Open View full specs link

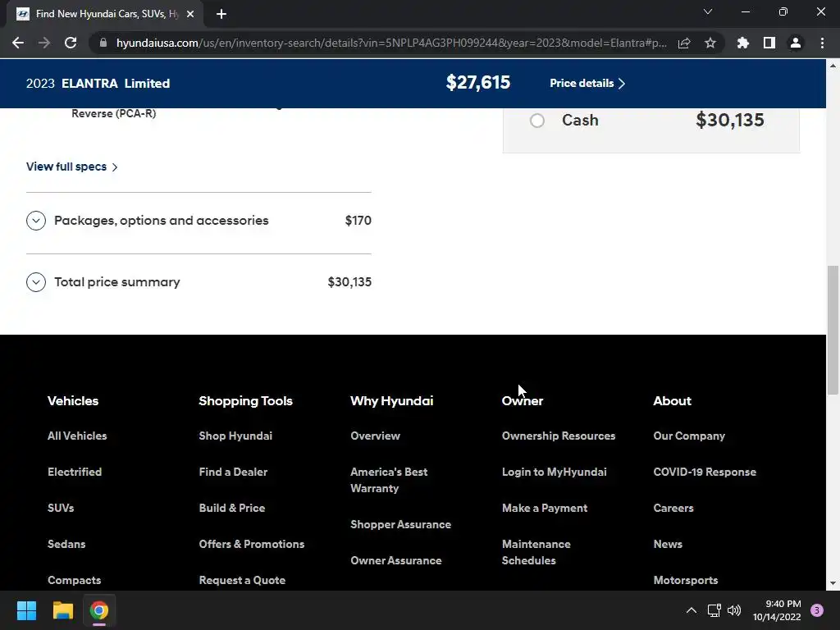(x=72, y=167)
